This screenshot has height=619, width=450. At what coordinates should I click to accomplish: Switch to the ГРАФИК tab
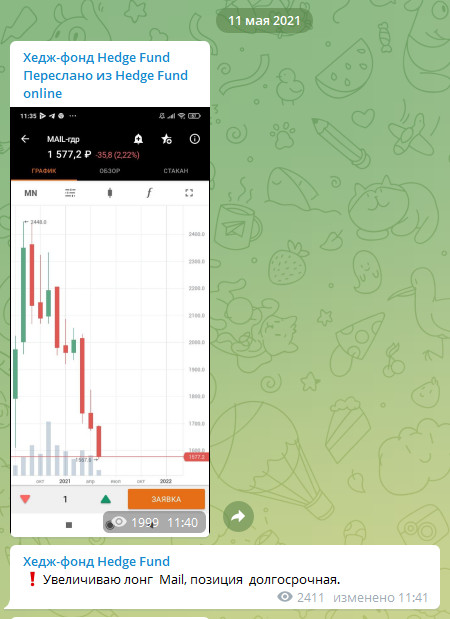click(x=44, y=171)
